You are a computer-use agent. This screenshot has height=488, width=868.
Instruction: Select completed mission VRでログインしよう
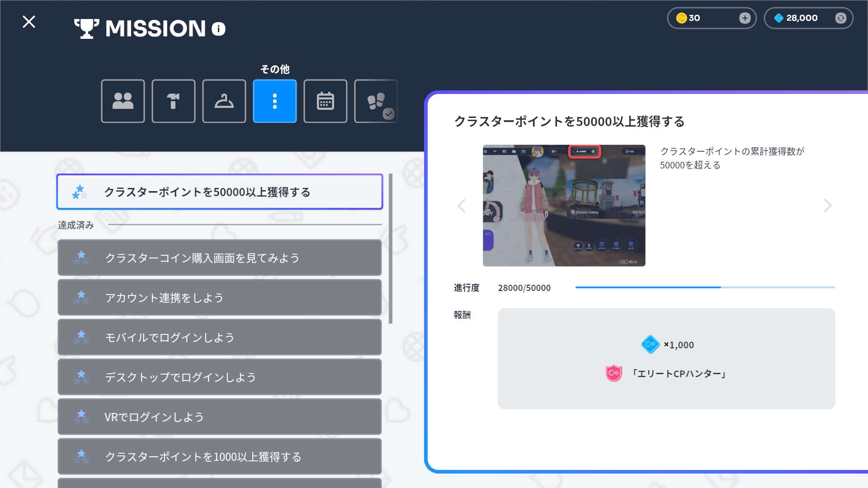220,417
